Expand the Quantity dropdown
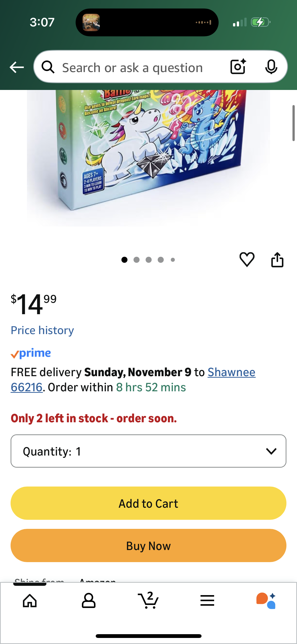 pos(148,451)
